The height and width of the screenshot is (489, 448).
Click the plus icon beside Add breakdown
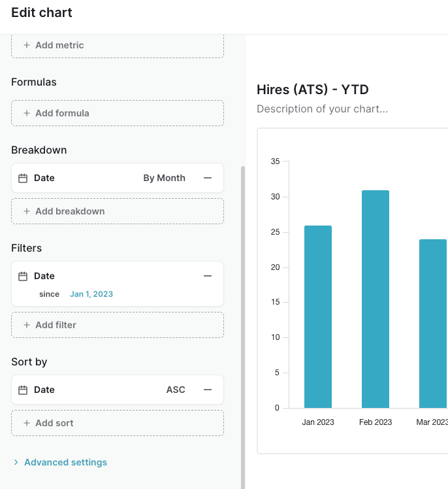click(27, 211)
